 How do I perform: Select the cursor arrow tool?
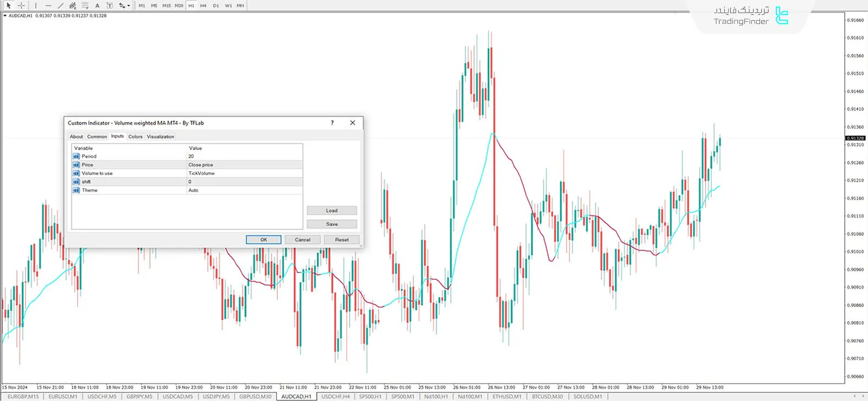[x=8, y=5]
